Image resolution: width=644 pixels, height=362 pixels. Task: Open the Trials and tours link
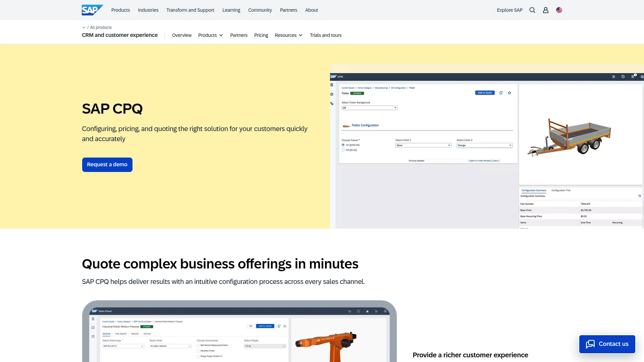[326, 35]
